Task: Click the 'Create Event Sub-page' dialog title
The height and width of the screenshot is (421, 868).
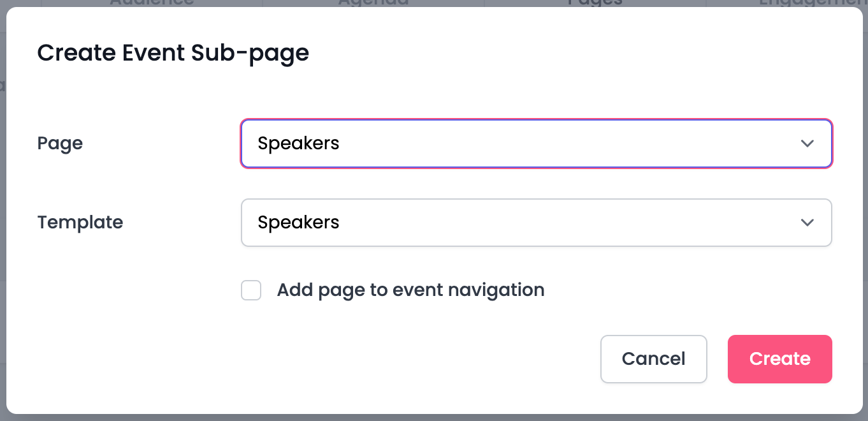Action: click(x=173, y=53)
